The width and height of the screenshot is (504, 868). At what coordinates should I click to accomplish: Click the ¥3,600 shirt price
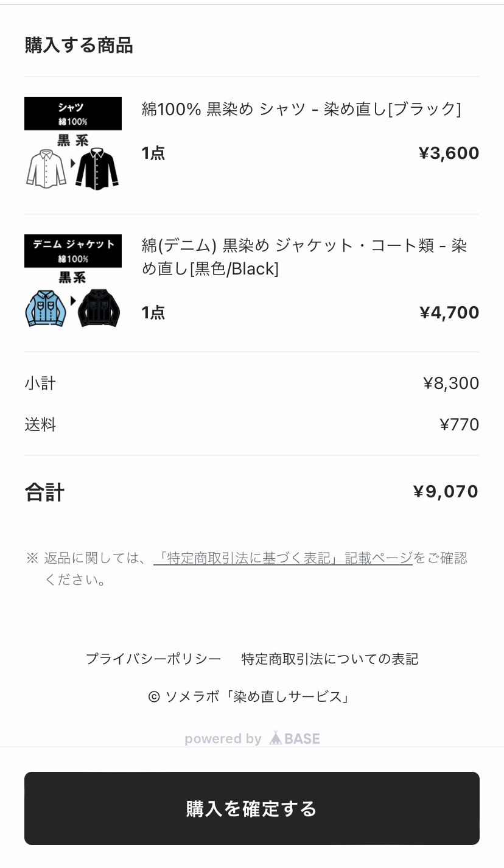pyautogui.click(x=449, y=153)
